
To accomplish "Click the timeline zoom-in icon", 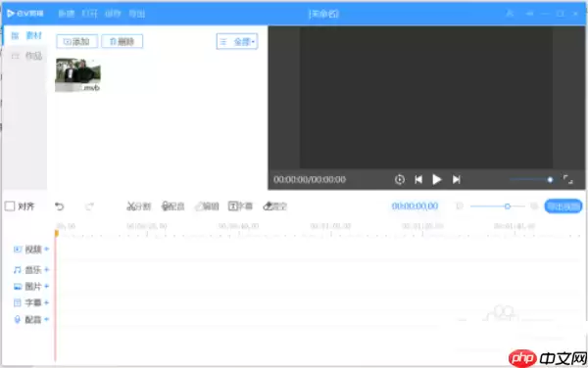I will pos(534,207).
